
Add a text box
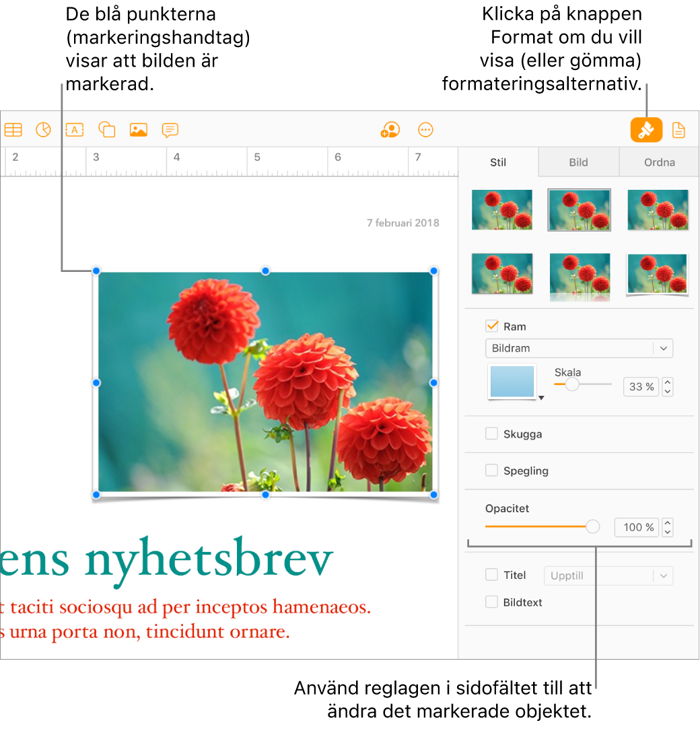[x=75, y=130]
